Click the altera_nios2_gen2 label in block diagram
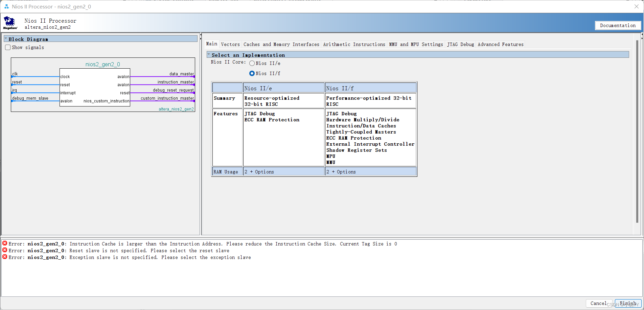This screenshot has height=310, width=644. click(176, 109)
